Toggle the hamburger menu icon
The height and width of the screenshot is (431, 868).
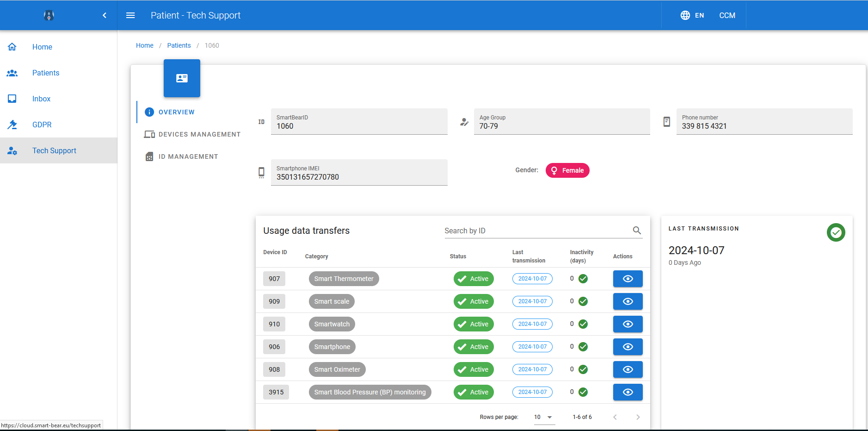point(130,15)
